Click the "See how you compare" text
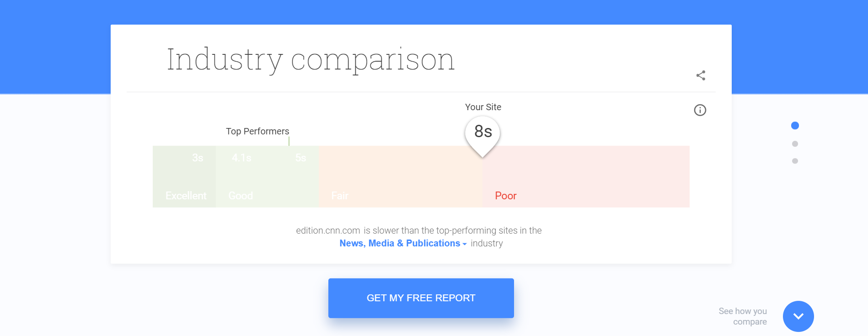 point(743,316)
